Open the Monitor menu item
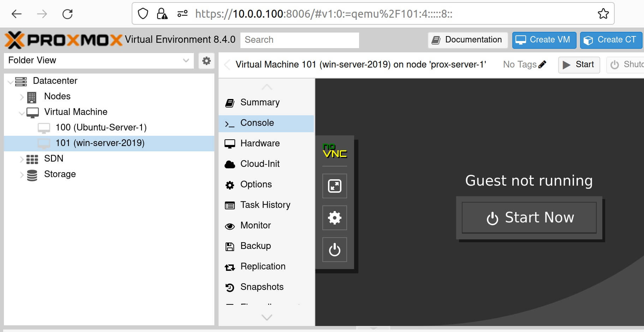 [x=266, y=226]
